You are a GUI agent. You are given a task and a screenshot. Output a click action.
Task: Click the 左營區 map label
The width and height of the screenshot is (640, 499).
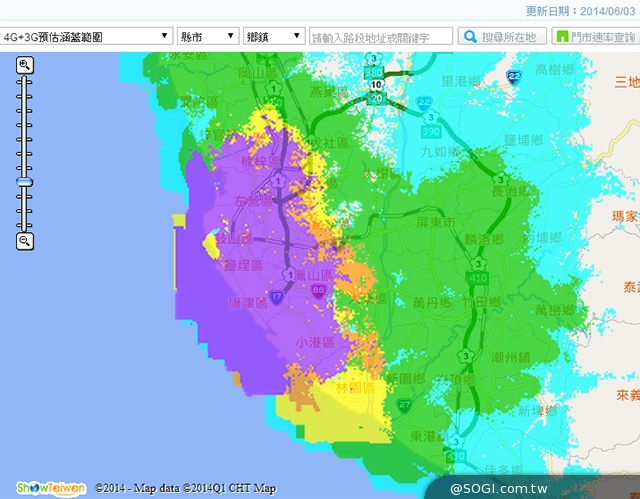click(x=253, y=201)
